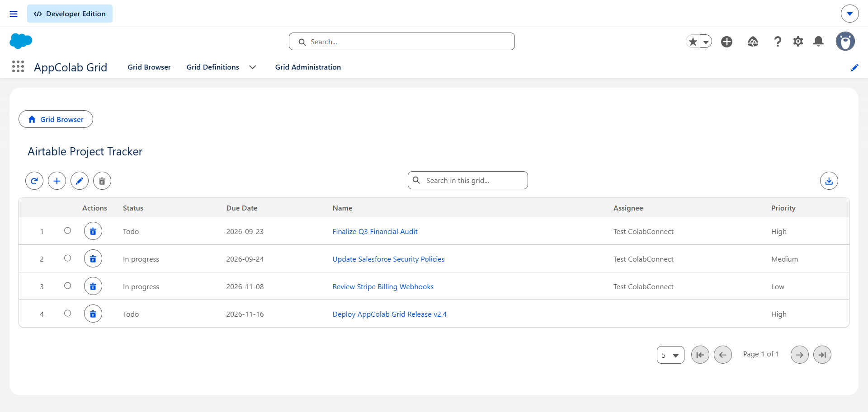Click the Name column header
This screenshot has height=412, width=868.
[x=342, y=208]
